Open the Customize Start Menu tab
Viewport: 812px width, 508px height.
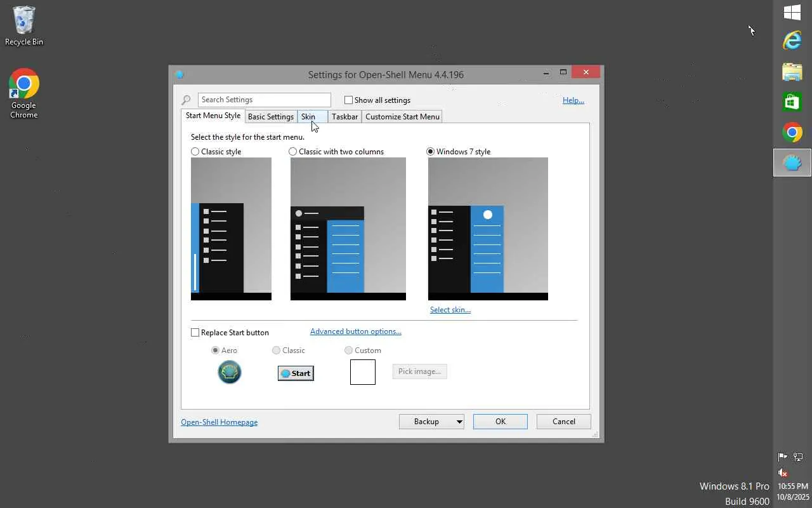[402, 117]
